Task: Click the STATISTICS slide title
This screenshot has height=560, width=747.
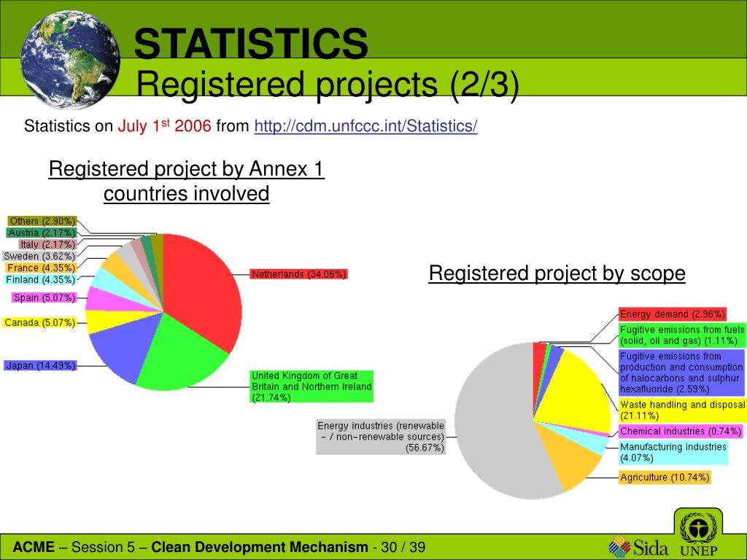Action: pos(251,43)
